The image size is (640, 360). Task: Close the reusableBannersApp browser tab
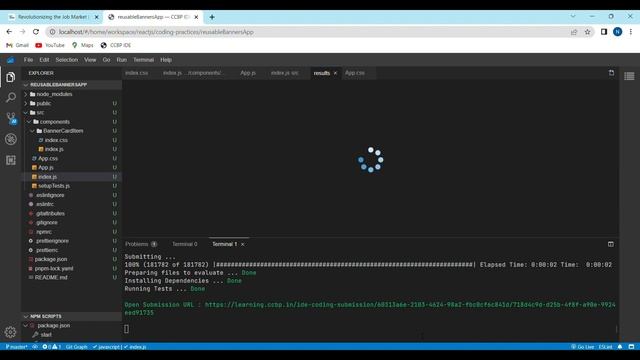tap(196, 17)
